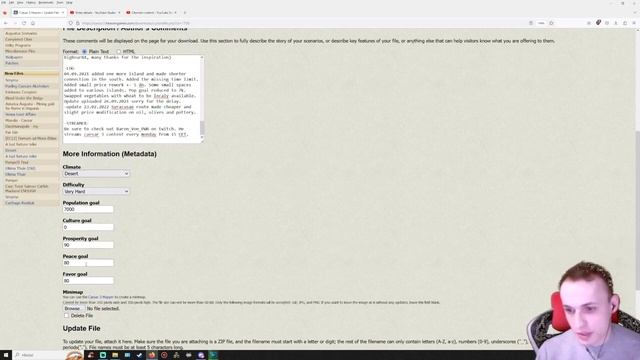The height and width of the screenshot is (360, 640).
Task: Open the Tools menu
Action: tap(60, 2)
